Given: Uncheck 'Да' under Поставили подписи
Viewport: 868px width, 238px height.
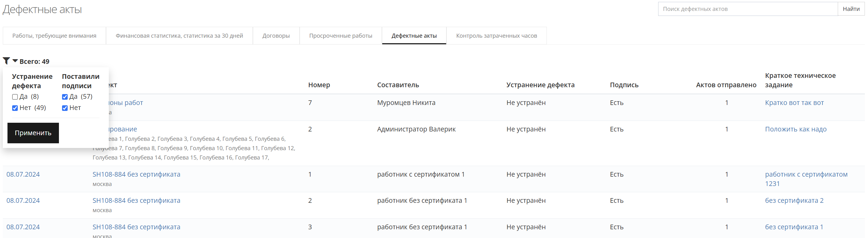Looking at the screenshot, I should pos(65,97).
